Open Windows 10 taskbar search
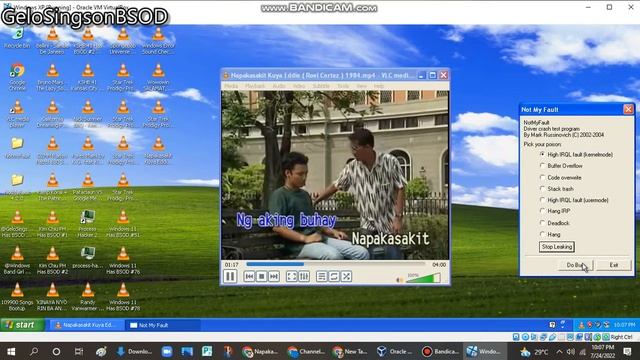This screenshot has height=360, width=640. coord(34,351)
